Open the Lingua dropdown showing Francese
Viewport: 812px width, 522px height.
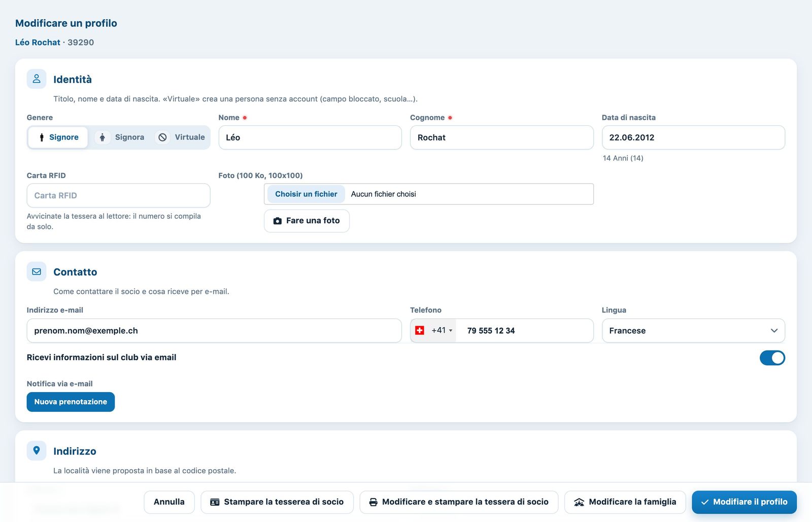coord(693,331)
